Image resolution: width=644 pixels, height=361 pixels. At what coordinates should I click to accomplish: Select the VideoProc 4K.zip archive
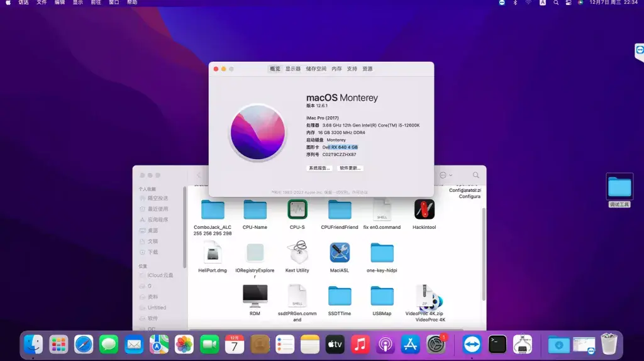click(425, 296)
